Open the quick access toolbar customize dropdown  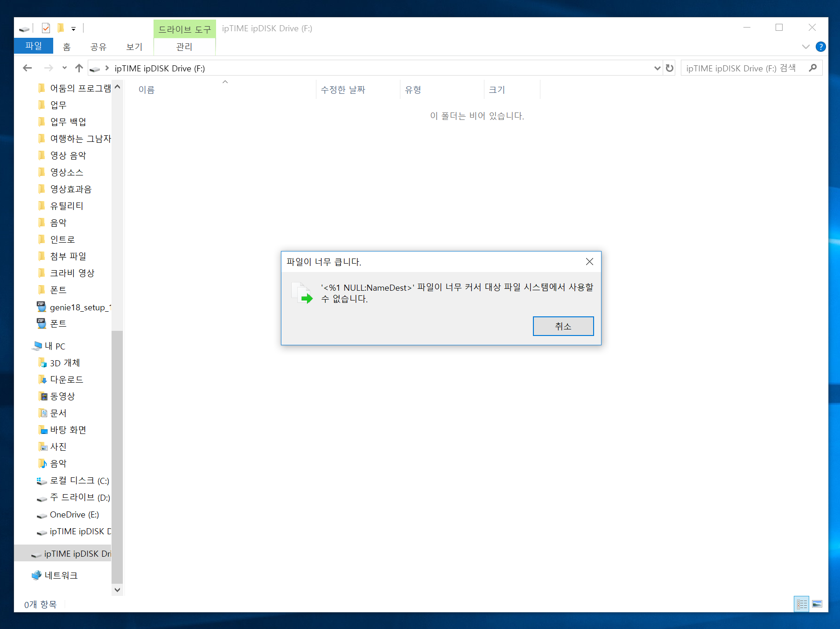pos(73,29)
